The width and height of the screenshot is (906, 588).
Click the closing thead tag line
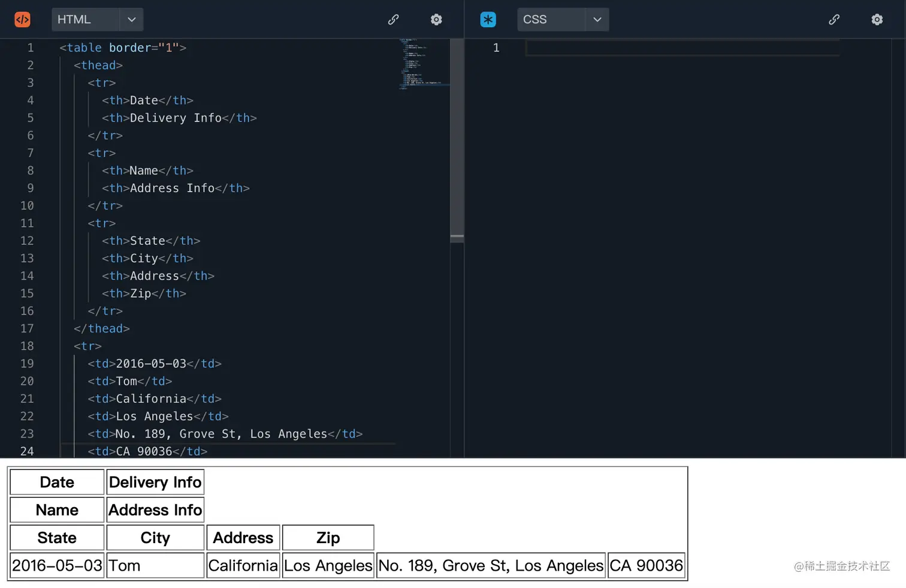(x=102, y=329)
